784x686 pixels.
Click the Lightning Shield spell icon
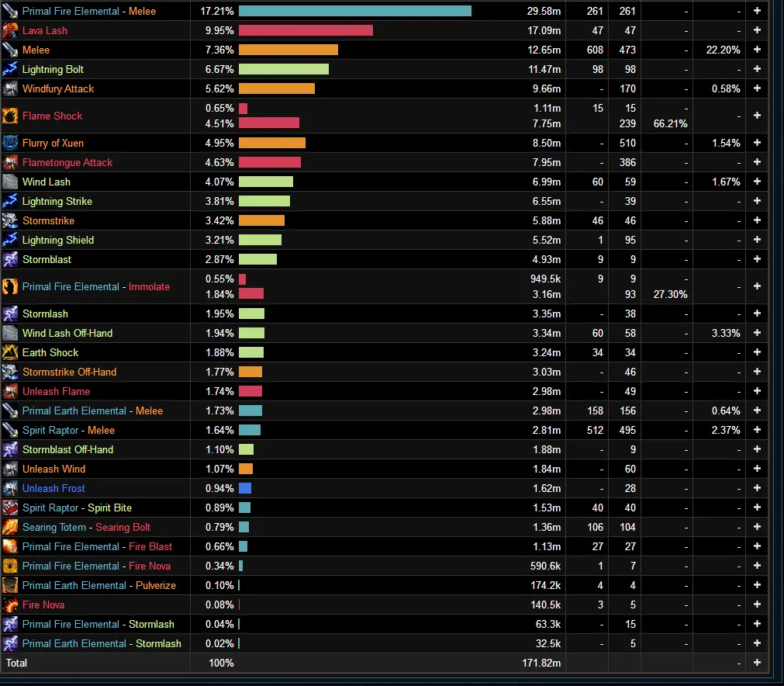pyautogui.click(x=10, y=240)
